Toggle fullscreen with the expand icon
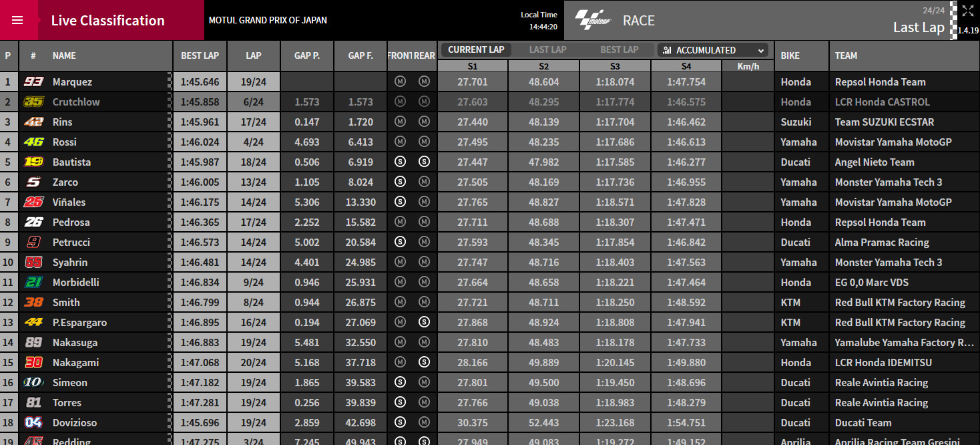The height and width of the screenshot is (445, 980). tap(967, 11)
